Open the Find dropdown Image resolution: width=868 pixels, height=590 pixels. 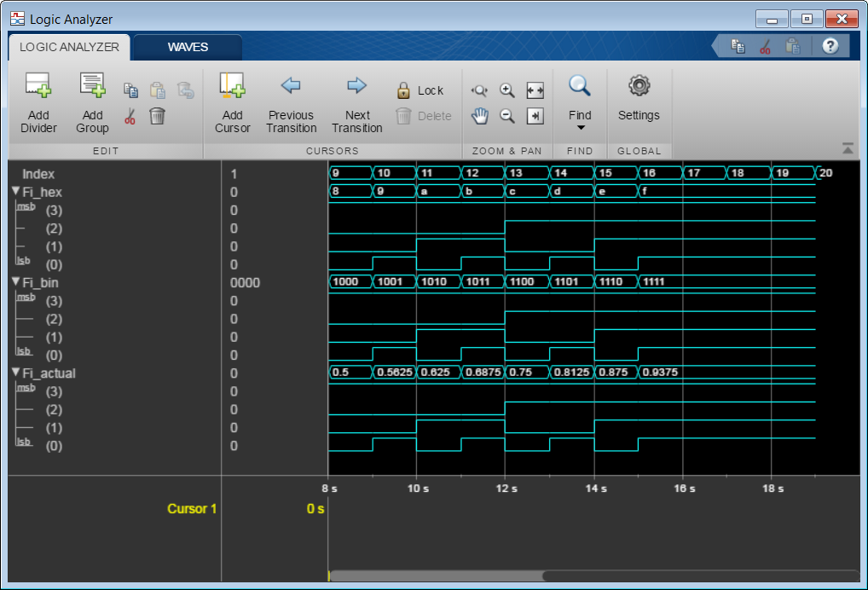click(580, 128)
